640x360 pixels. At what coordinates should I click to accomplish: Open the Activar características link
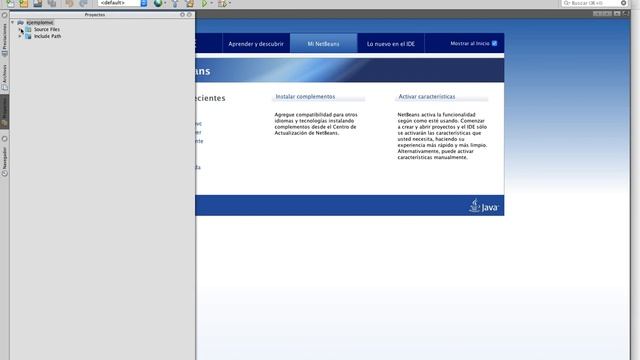(x=427, y=97)
